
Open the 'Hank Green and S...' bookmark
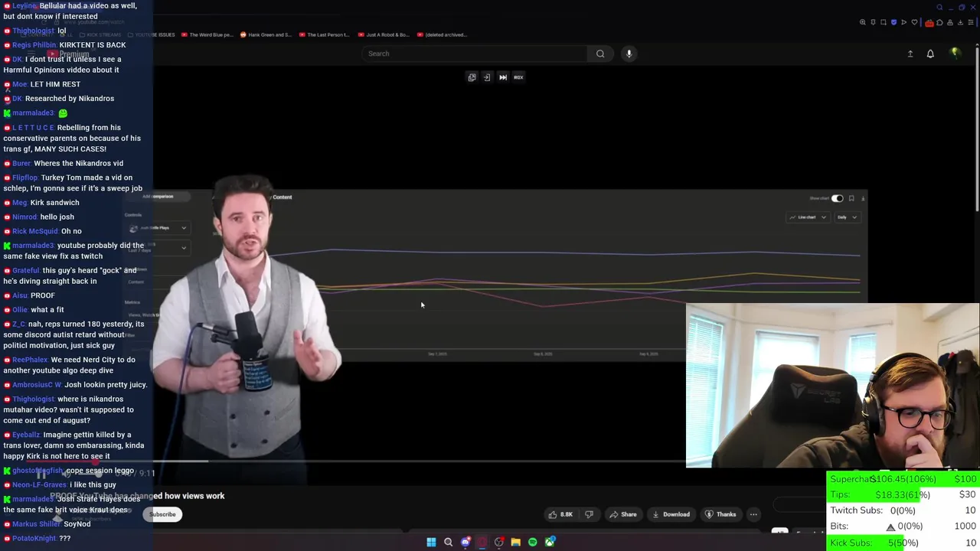pyautogui.click(x=266, y=34)
